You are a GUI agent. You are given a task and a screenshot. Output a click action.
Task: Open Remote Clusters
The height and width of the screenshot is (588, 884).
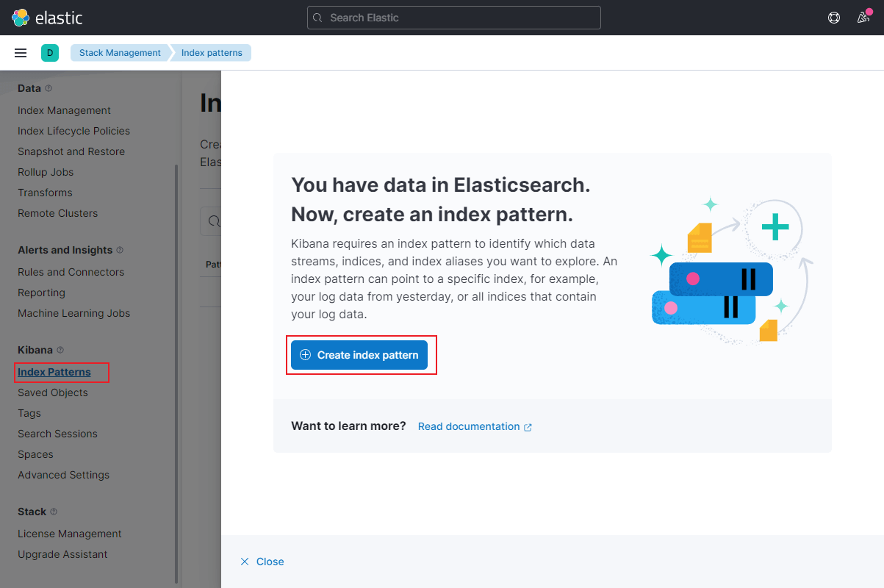pos(57,213)
